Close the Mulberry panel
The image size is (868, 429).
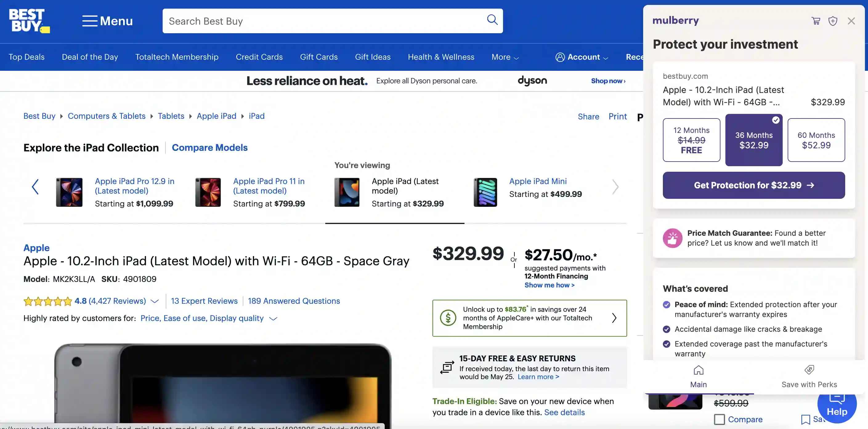pyautogui.click(x=851, y=21)
